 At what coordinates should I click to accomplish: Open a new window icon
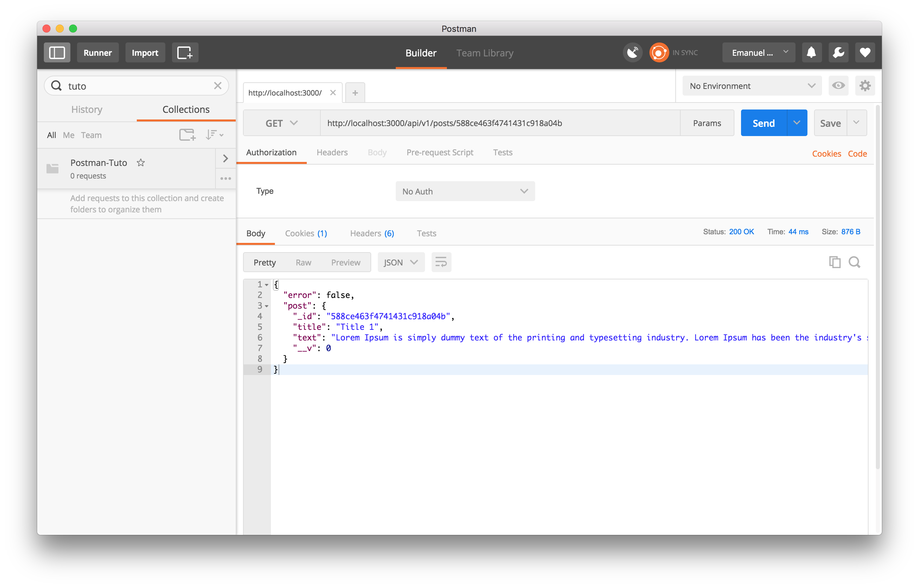(x=185, y=53)
